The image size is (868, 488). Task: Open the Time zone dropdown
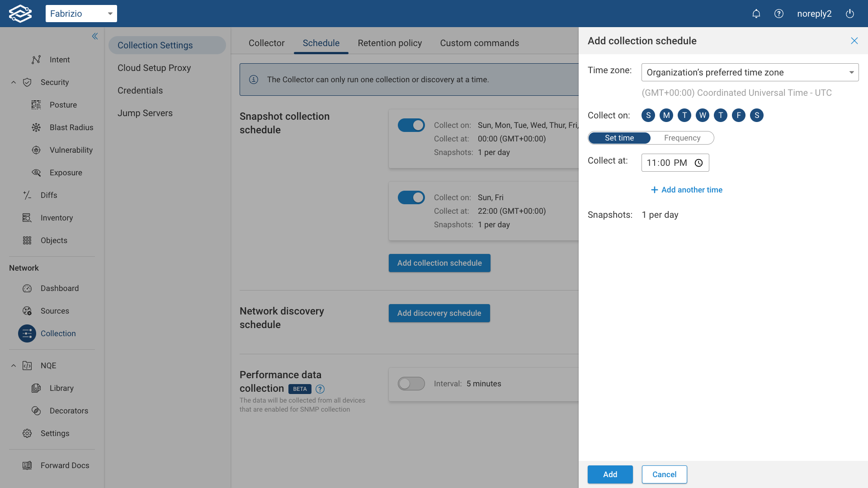(750, 72)
